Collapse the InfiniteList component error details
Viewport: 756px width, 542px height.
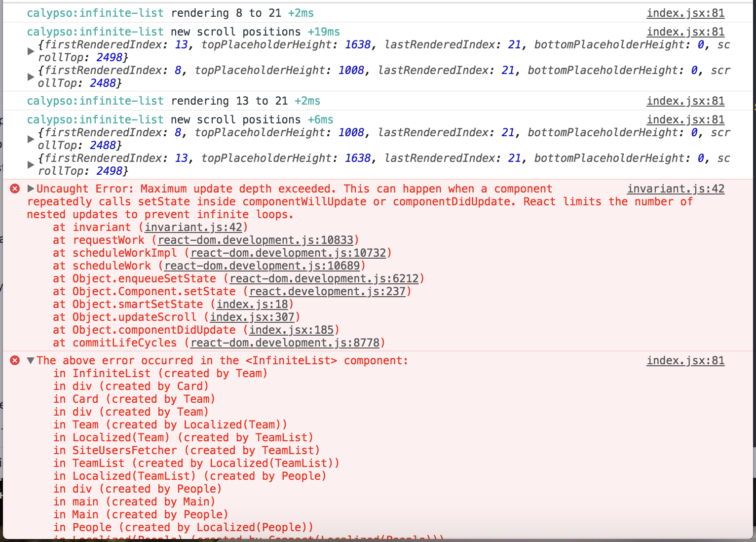click(31, 361)
